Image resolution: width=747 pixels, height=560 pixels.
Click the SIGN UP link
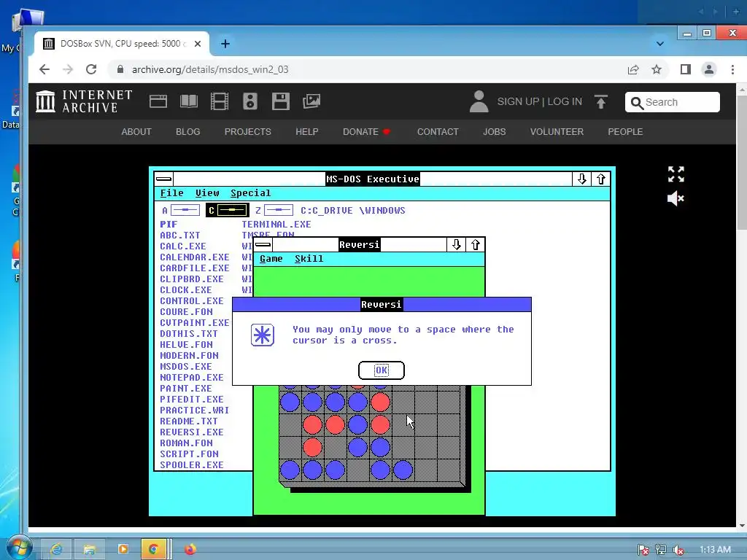[518, 101]
